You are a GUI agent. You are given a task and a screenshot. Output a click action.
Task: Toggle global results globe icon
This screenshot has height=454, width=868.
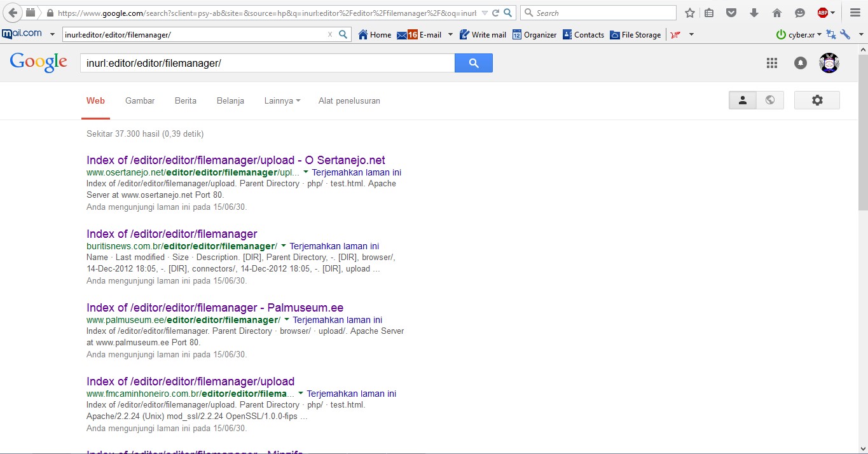770,100
